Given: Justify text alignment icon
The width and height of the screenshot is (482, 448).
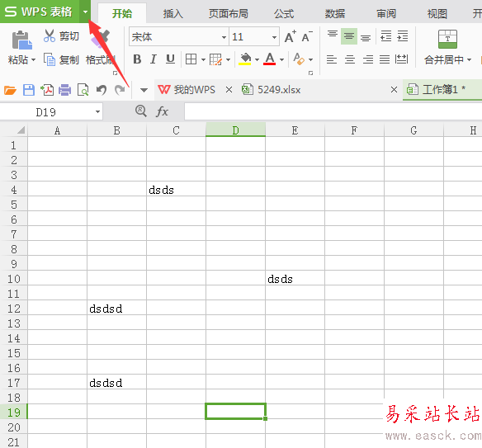Looking at the screenshot, I should coord(385,59).
